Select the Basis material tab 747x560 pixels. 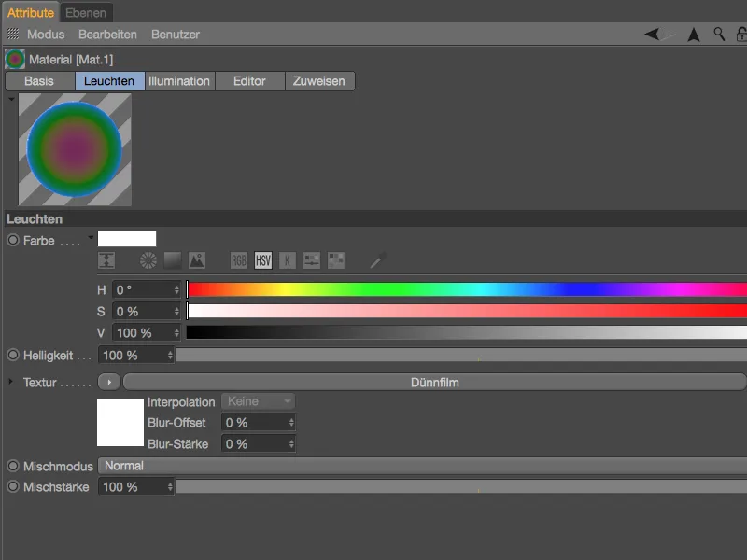point(39,81)
